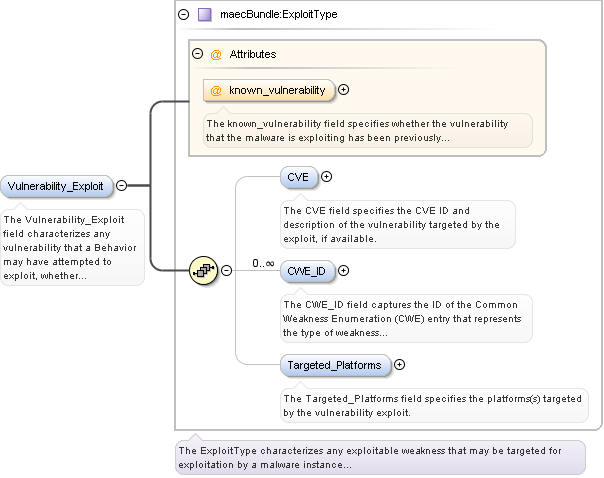This screenshot has height=478, width=604.
Task: Select the Vulnerability_Exploit element node
Action: (55, 186)
